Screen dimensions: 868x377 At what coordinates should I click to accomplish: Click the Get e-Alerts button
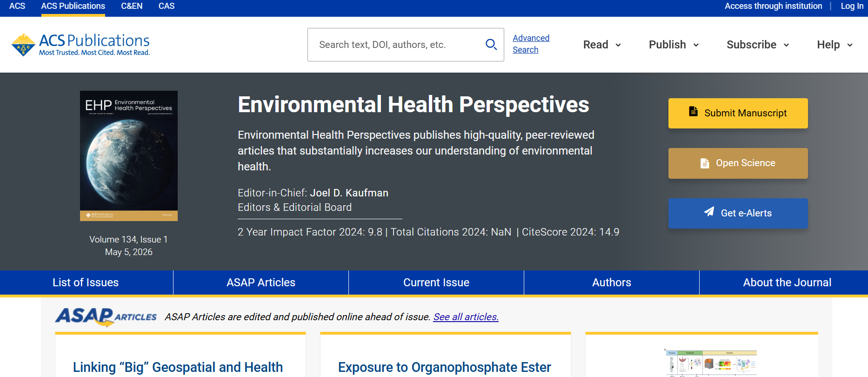click(x=738, y=213)
